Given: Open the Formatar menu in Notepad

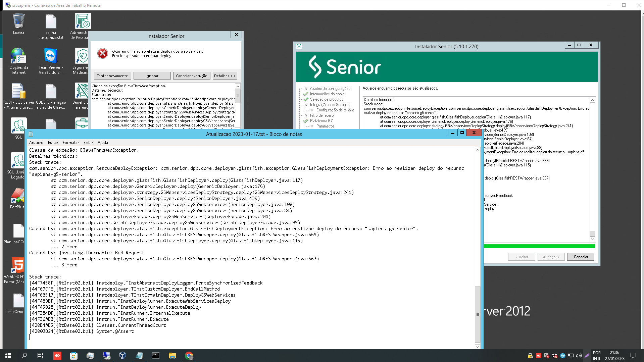Looking at the screenshot, I should coord(71,143).
